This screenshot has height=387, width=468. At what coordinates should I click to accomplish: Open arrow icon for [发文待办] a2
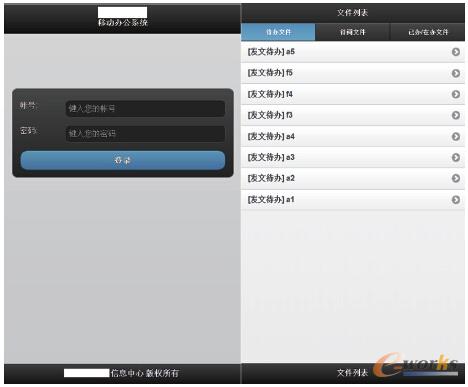tap(456, 178)
